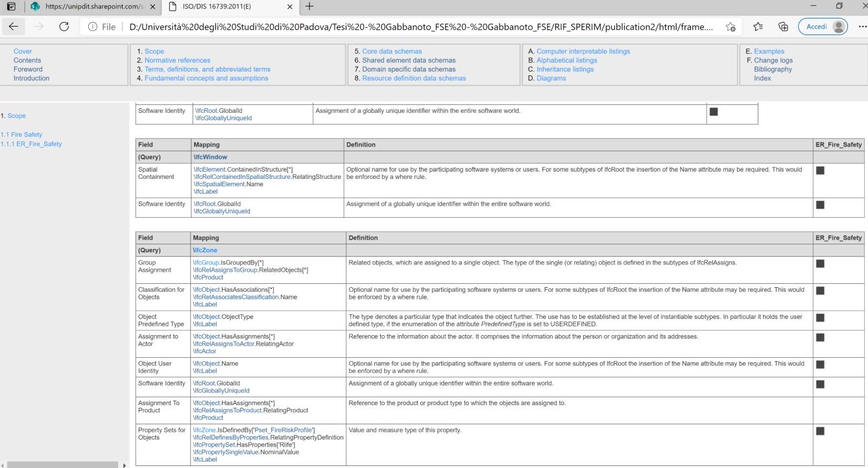Image resolution: width=868 pixels, height=468 pixels.
Task: Open the tab actions menu icon
Action: coord(12,8)
